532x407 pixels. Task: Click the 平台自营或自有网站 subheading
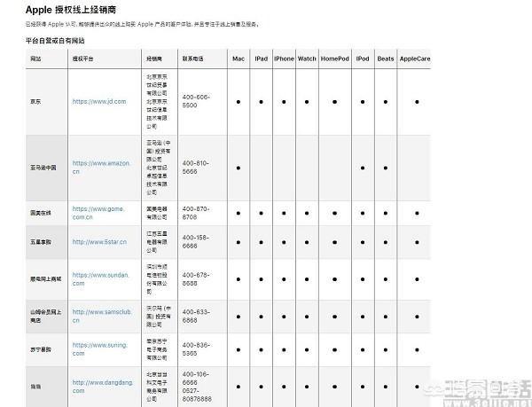click(x=55, y=41)
